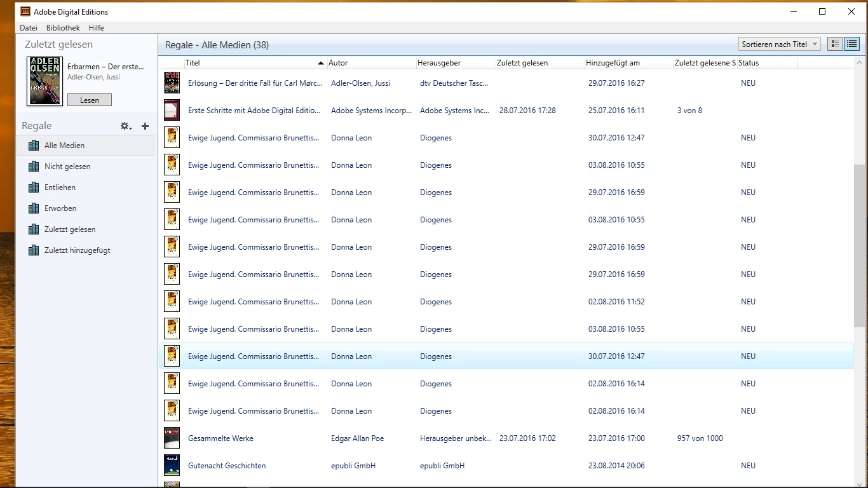Click hinzugefügt date 25.07.2016 16:11
The image size is (868, 488).
click(616, 111)
